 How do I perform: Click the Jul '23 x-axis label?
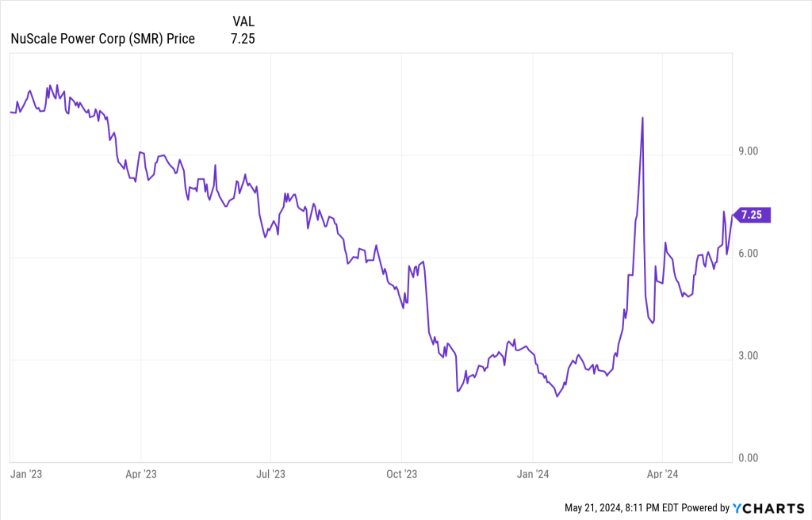tap(270, 475)
